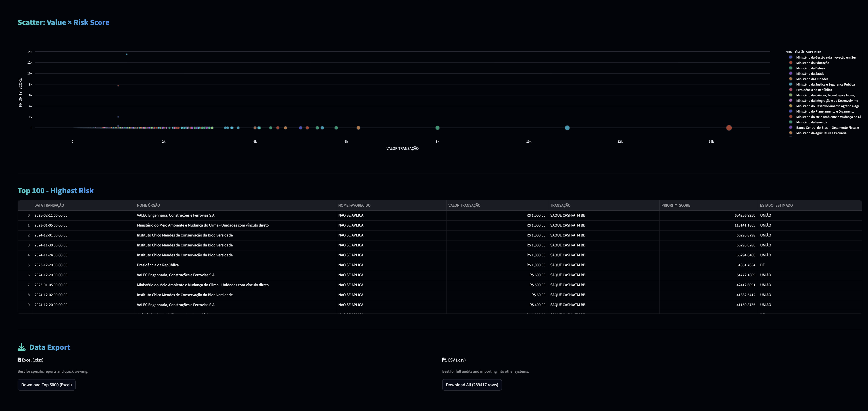
Task: Click the Excel file icon
Action: coord(19,360)
